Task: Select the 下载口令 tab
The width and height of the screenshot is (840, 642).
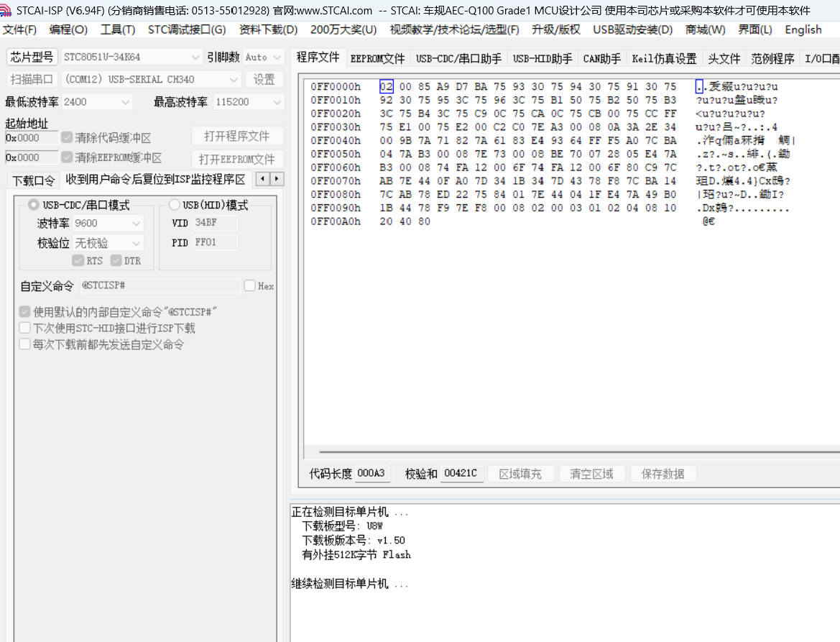Action: click(34, 180)
